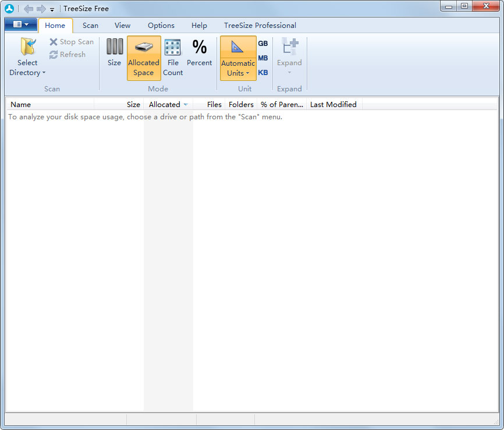The image size is (504, 430).
Task: Click the forward navigation arrow in title bar
Action: tap(41, 9)
